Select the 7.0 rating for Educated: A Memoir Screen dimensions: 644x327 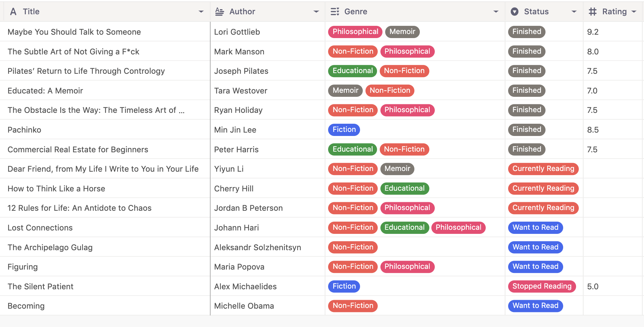[613, 90]
